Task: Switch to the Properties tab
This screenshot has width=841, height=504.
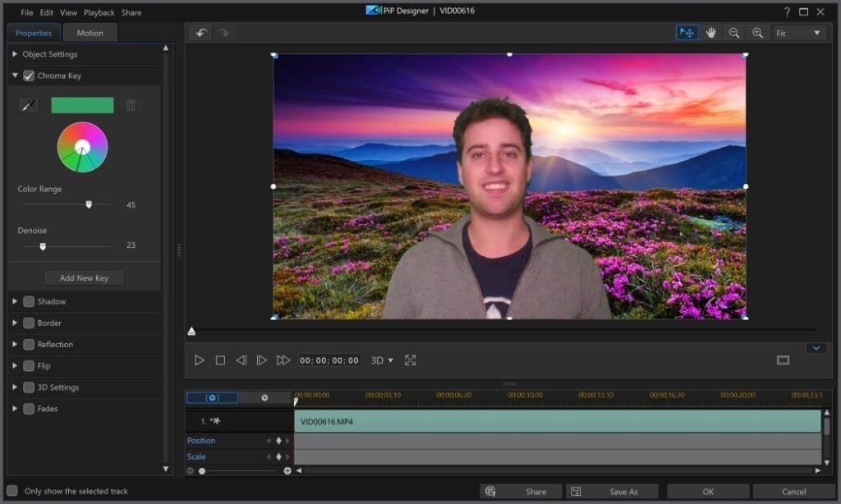Action: coord(34,33)
